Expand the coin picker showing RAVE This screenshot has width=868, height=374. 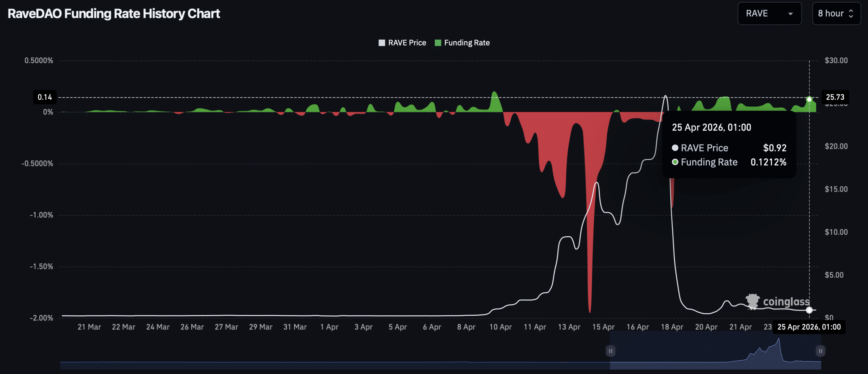tap(770, 14)
